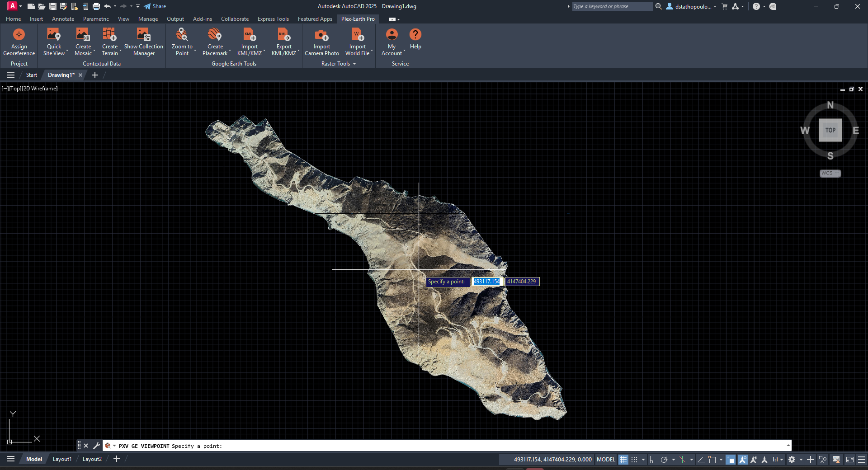This screenshot has height=470, width=868.
Task: Open Plex-Earth Help
Action: click(x=415, y=39)
